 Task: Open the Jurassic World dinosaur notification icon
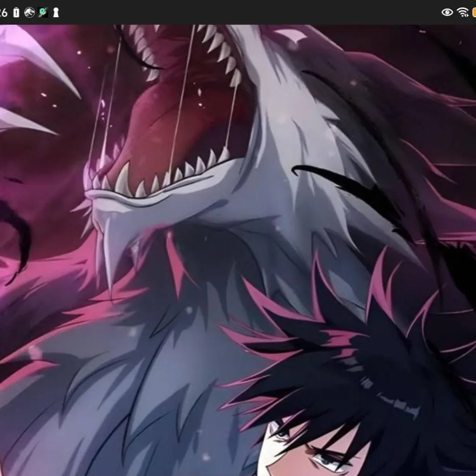[29, 13]
